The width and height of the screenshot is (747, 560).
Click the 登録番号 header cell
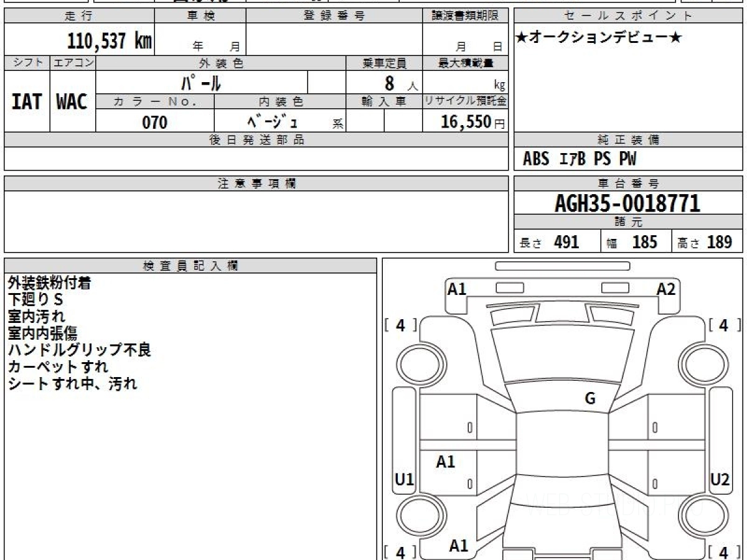click(x=334, y=16)
